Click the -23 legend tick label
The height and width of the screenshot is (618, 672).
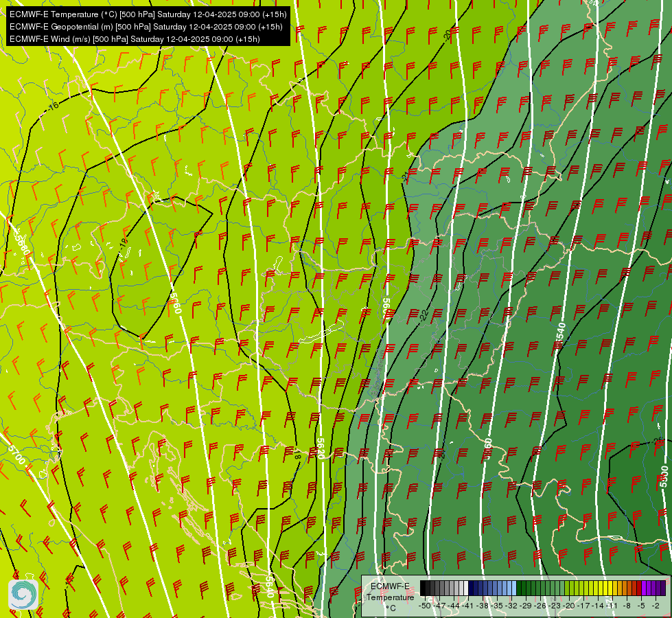coord(555,606)
